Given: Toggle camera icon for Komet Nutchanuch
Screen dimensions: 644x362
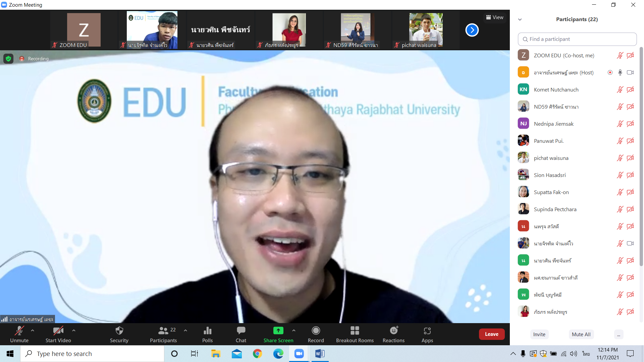Looking at the screenshot, I should pos(630,89).
